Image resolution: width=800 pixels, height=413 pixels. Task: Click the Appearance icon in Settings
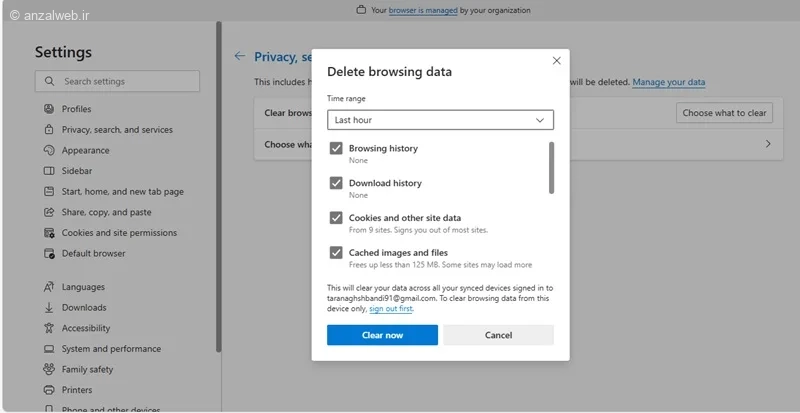(x=49, y=150)
